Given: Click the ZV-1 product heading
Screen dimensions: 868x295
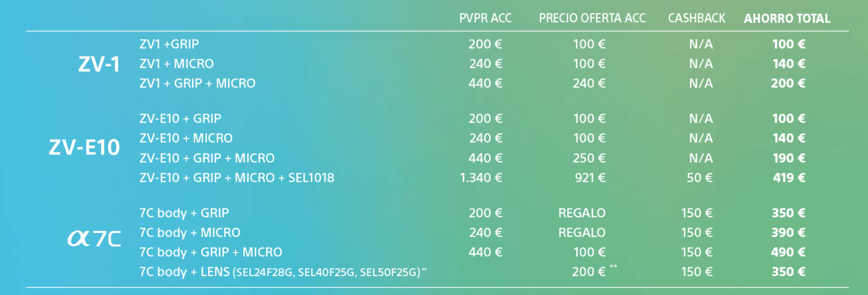Looking at the screenshot, I should click(x=99, y=64).
